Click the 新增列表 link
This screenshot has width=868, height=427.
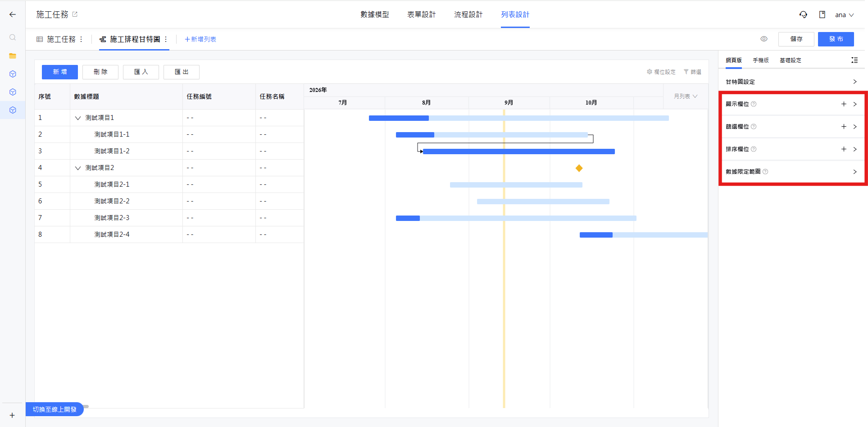pyautogui.click(x=200, y=39)
